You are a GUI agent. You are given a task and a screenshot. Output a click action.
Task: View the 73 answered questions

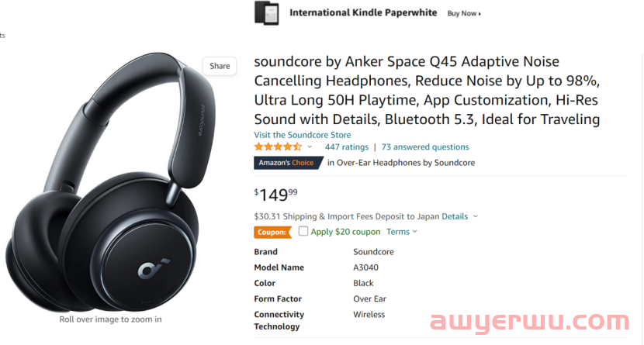click(425, 147)
